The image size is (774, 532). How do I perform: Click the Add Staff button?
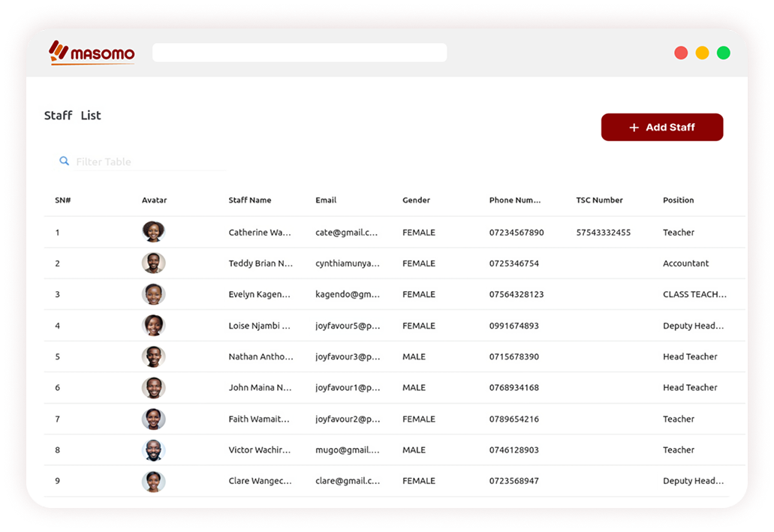[661, 128]
